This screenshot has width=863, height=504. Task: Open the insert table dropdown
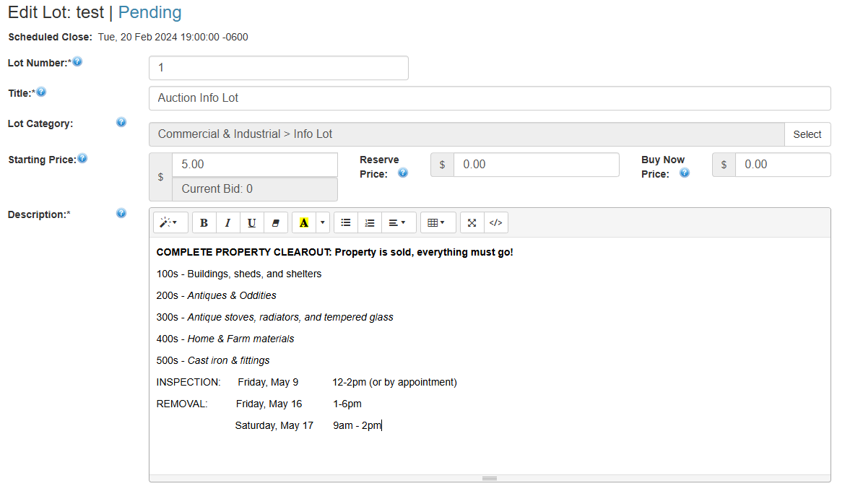438,222
